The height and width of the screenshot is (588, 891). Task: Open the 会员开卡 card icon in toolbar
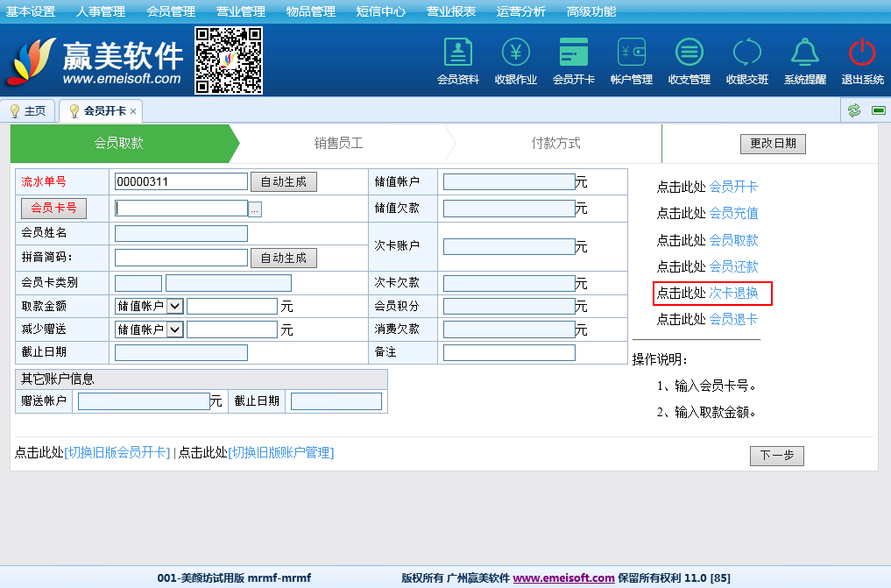(x=573, y=53)
